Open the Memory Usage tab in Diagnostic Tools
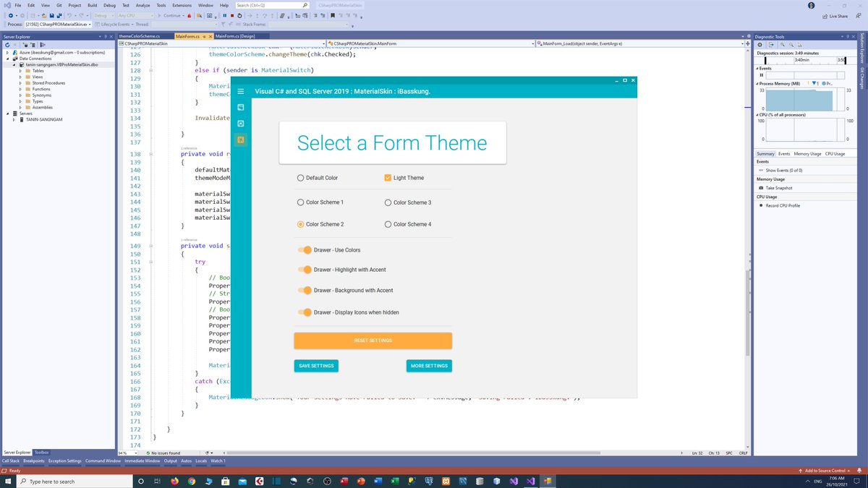 [807, 154]
